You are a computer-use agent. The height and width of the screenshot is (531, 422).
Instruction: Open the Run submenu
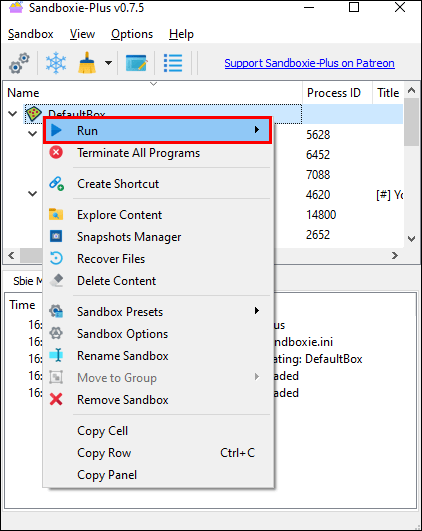pyautogui.click(x=158, y=130)
